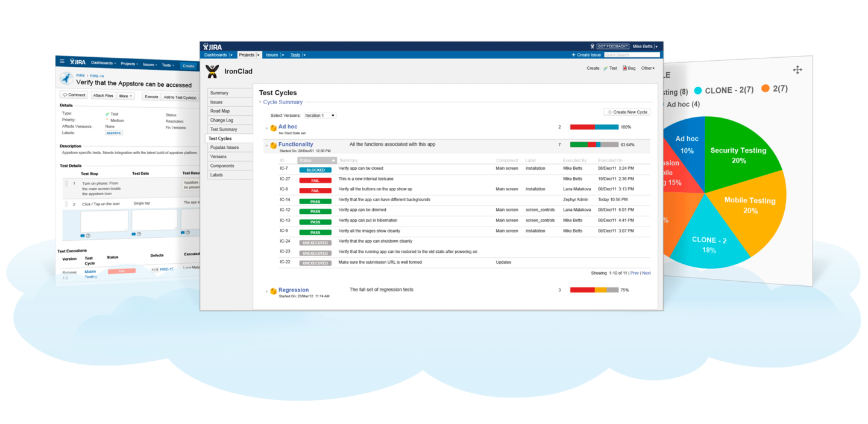Click the Regression cycle package icon
This screenshot has height=424, width=868.
pos(273,291)
